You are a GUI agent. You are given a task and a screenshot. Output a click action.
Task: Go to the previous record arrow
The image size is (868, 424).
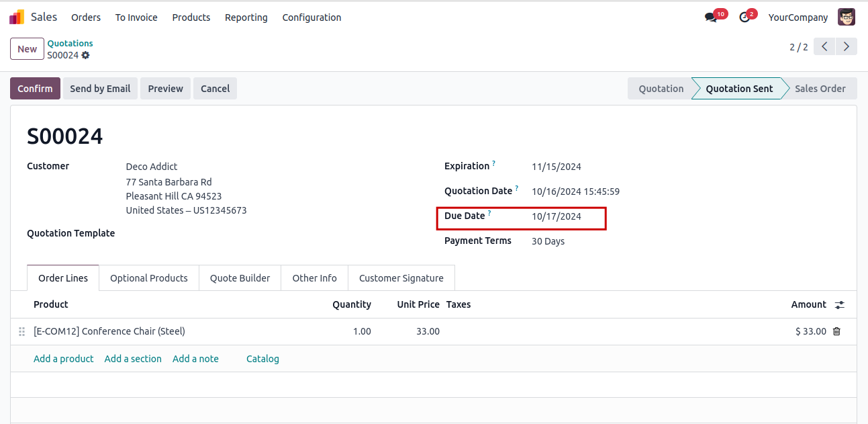(x=824, y=46)
